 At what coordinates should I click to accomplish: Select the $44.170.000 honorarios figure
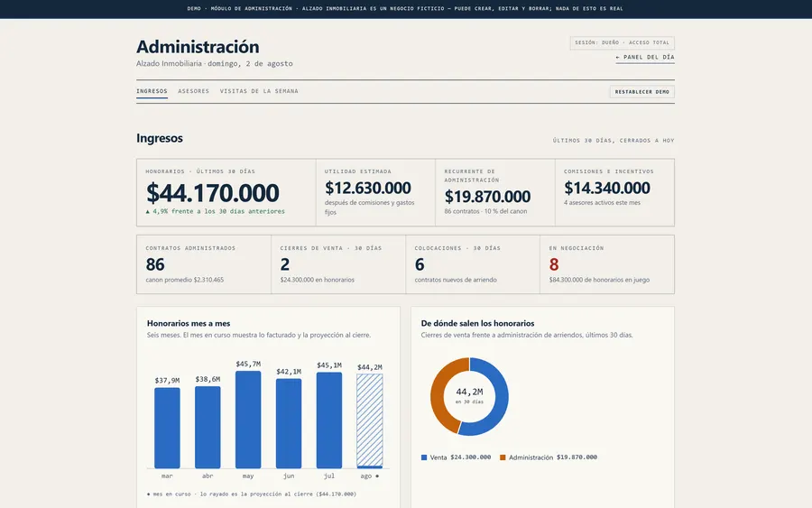point(212,192)
